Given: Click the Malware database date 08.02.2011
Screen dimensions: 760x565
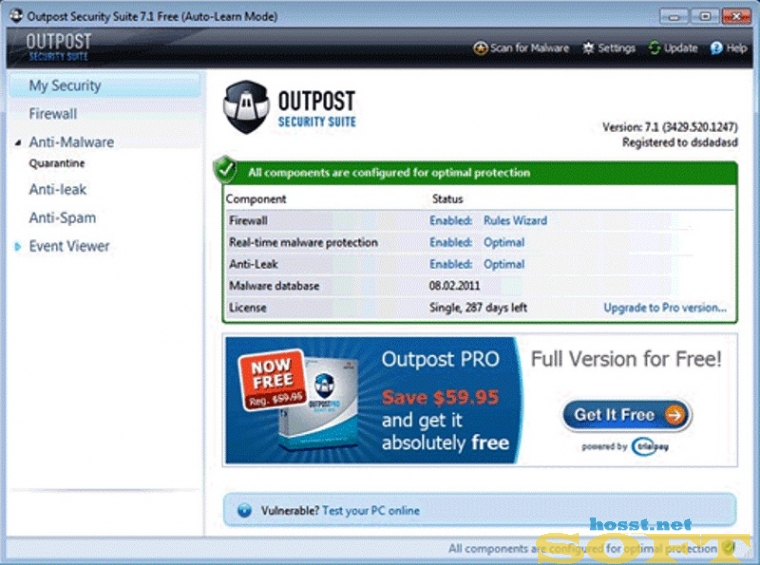Looking at the screenshot, I should (454, 286).
